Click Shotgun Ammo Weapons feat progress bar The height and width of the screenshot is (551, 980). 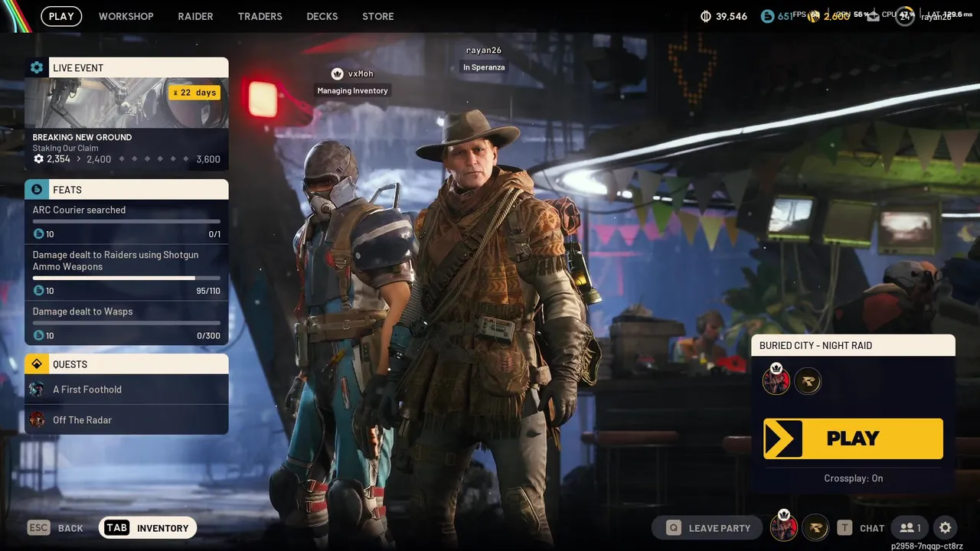coord(126,278)
